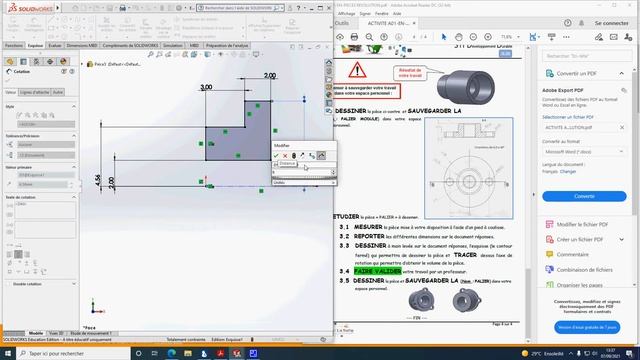Collapse the Convertir un PDF section
This screenshot has width=640, height=360.
[622, 73]
